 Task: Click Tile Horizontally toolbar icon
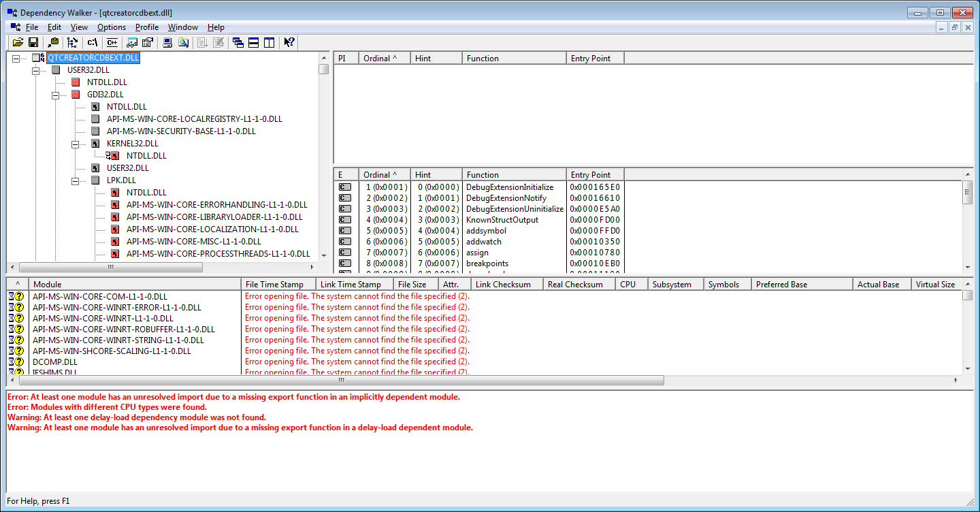(253, 42)
